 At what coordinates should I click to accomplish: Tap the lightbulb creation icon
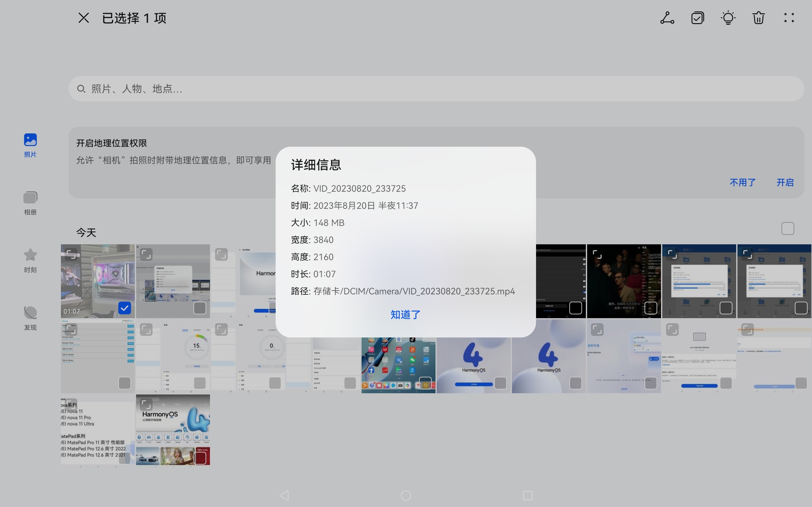pyautogui.click(x=728, y=18)
